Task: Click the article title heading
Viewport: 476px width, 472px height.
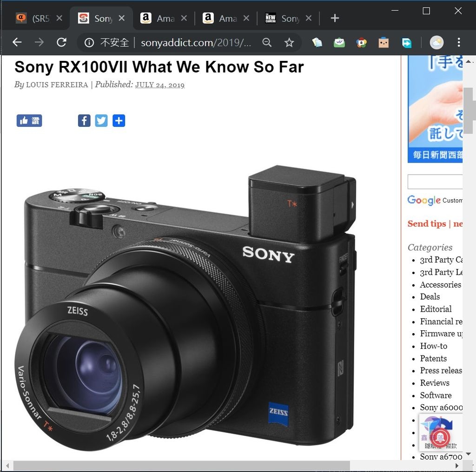Action: [159, 67]
